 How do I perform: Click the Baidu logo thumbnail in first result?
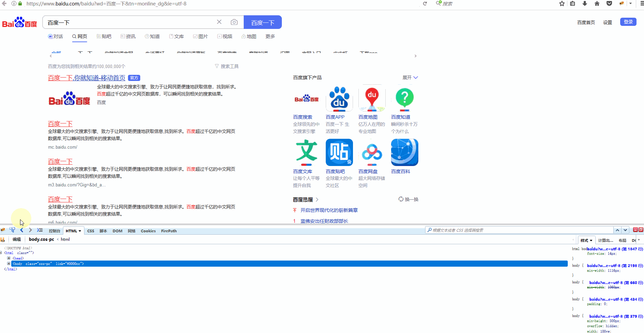[69, 98]
